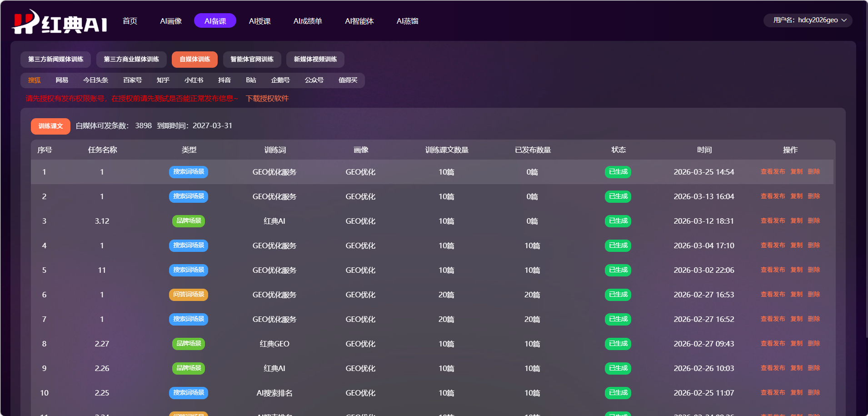Select the 搜狐 platform tab
This screenshot has height=416, width=868.
[34, 80]
